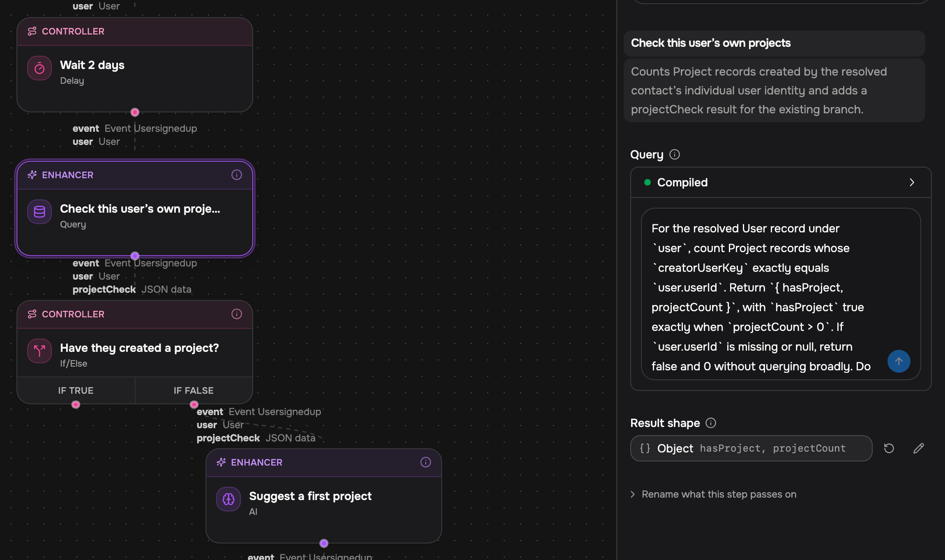Image resolution: width=945 pixels, height=560 pixels.
Task: Select the Wait 2 days Controller node
Action: pyautogui.click(x=135, y=65)
